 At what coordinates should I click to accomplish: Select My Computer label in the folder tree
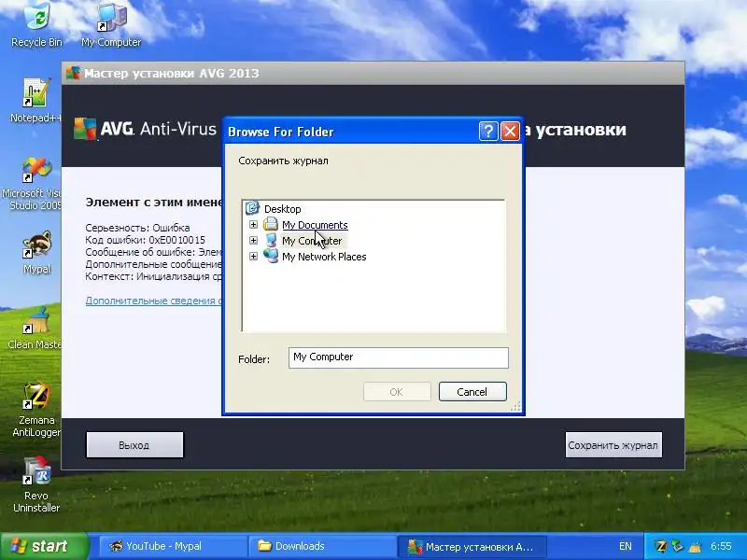point(312,241)
